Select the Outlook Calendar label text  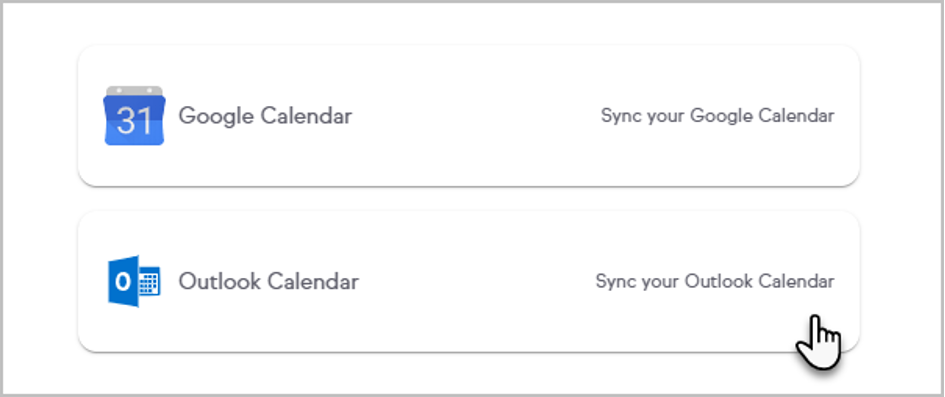tap(269, 281)
